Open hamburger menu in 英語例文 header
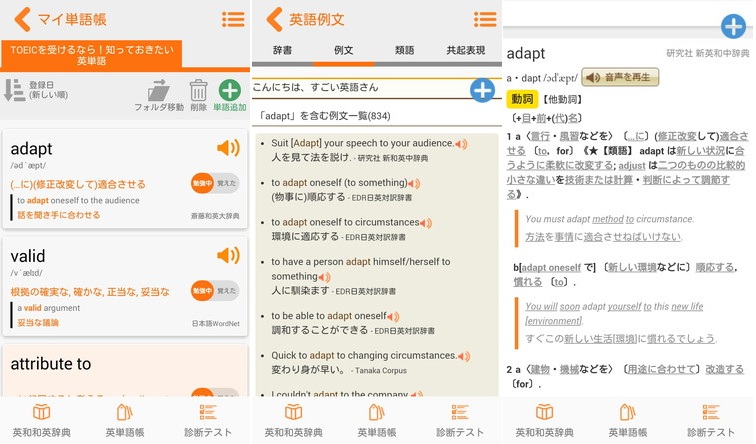 (x=485, y=19)
